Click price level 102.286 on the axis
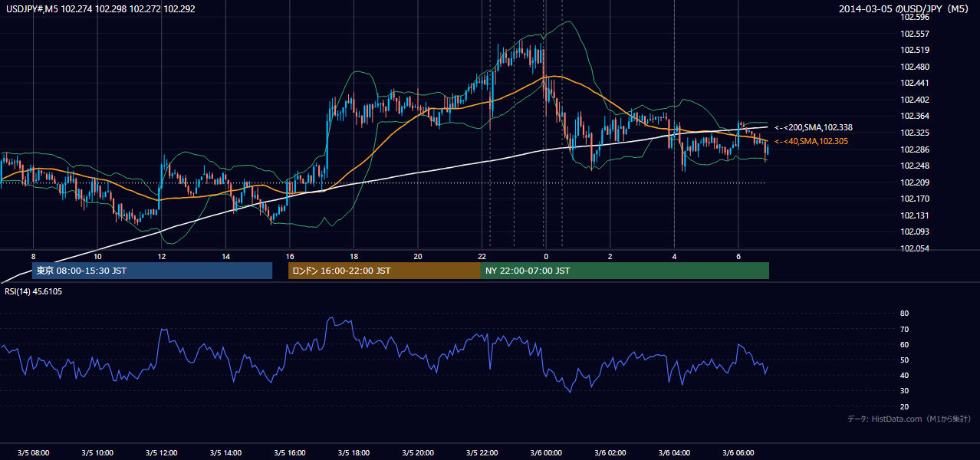This screenshot has height=460, width=980. (913, 149)
